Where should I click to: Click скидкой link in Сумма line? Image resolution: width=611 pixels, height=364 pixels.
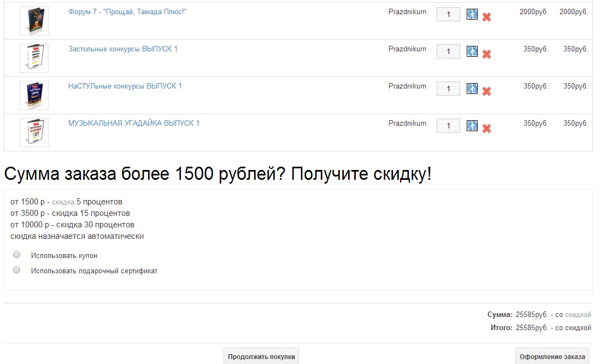(578, 314)
